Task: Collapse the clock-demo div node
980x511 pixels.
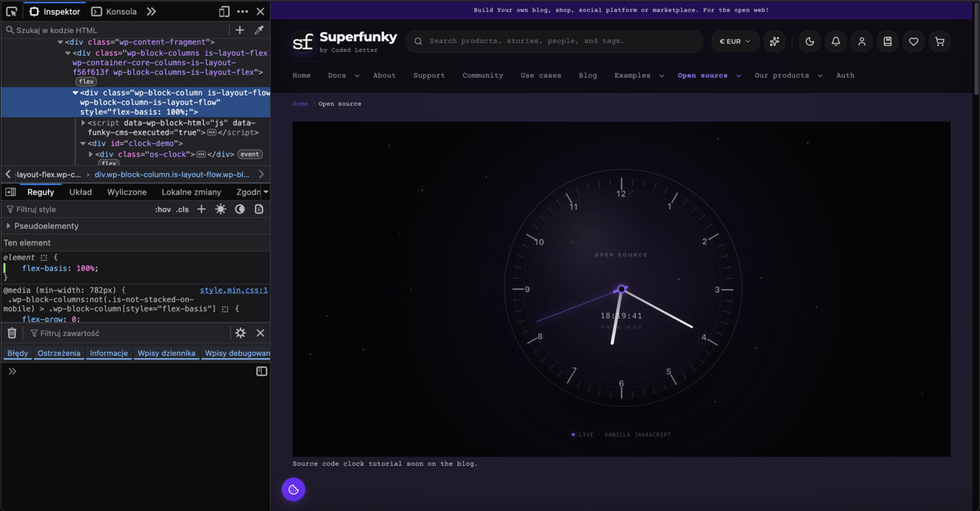Action: (83, 143)
